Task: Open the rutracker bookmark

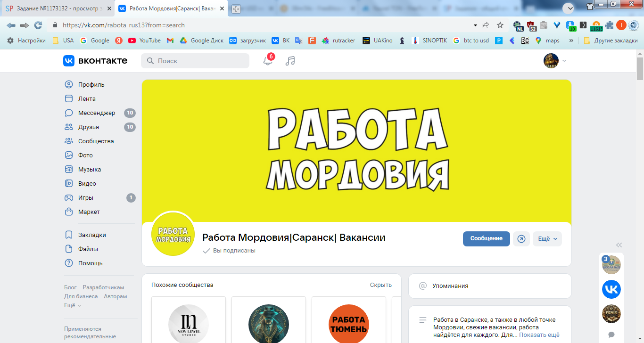Action: tap(339, 41)
